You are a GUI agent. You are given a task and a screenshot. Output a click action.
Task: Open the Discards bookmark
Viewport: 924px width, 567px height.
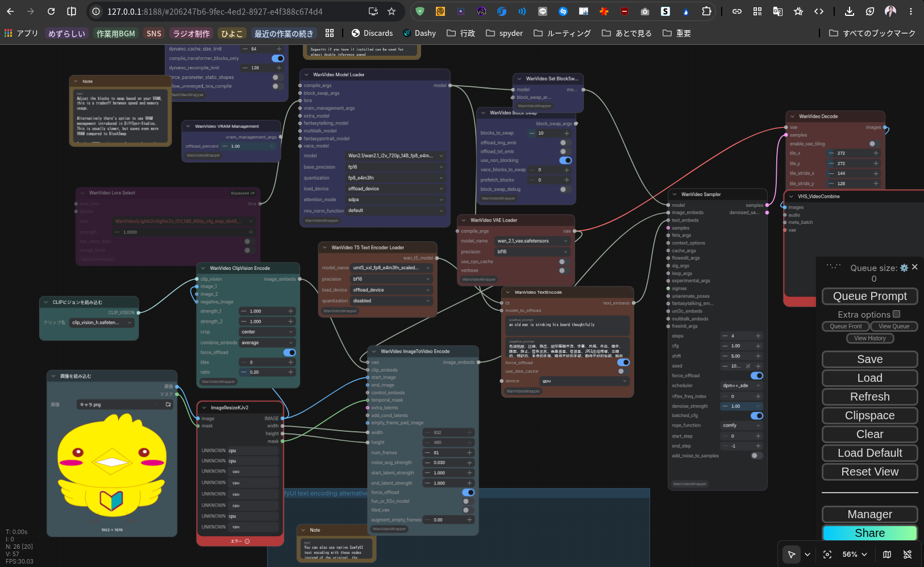[372, 34]
